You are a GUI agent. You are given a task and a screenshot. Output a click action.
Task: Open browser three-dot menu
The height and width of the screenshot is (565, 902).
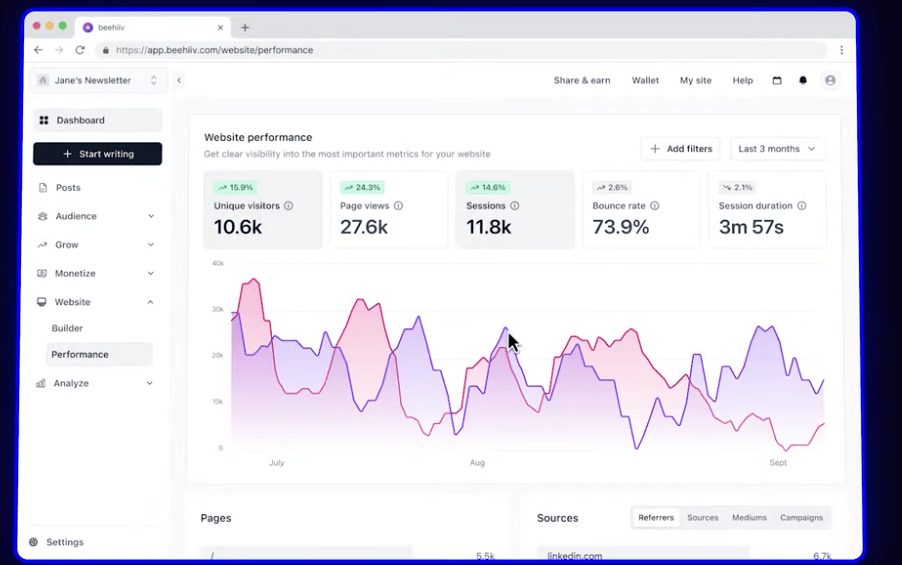point(842,50)
